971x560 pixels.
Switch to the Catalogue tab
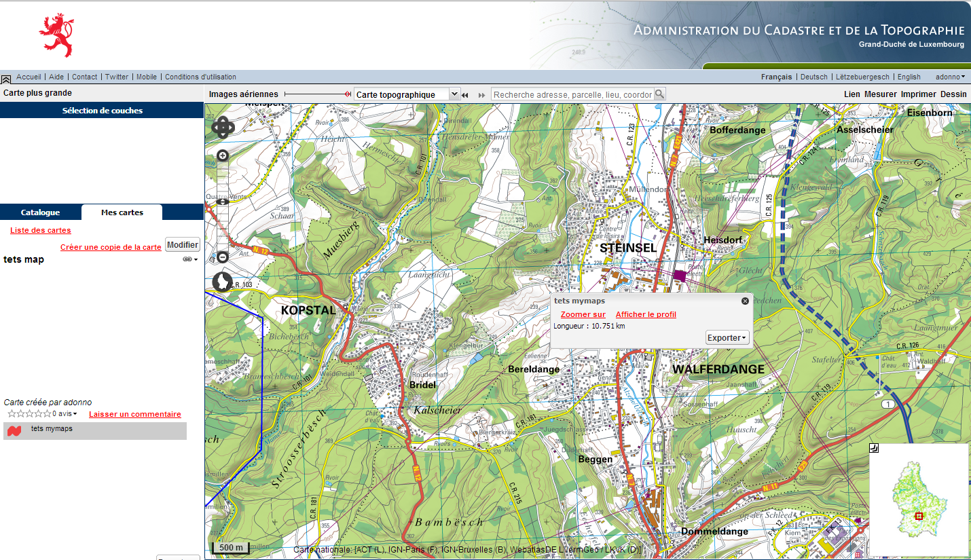[40, 212]
